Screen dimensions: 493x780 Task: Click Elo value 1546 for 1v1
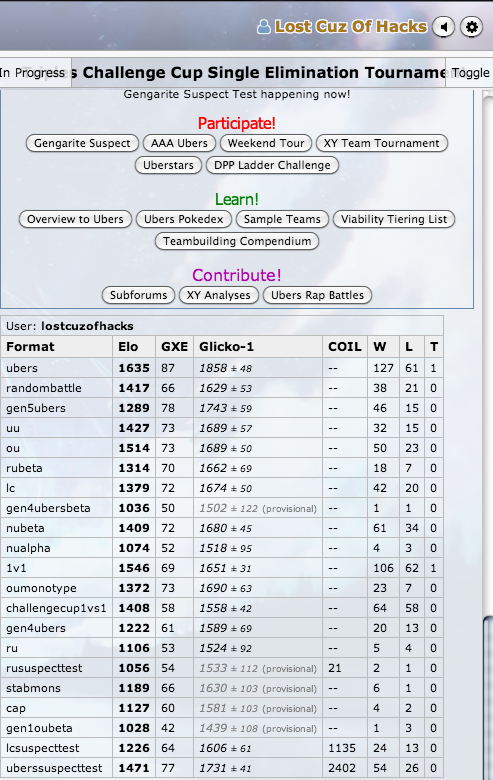tap(134, 568)
